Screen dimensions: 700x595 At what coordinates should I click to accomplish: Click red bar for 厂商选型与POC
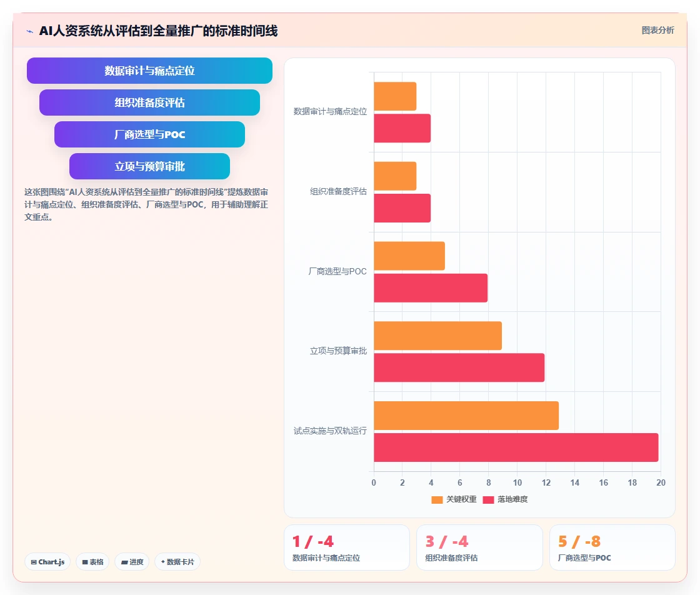(431, 288)
